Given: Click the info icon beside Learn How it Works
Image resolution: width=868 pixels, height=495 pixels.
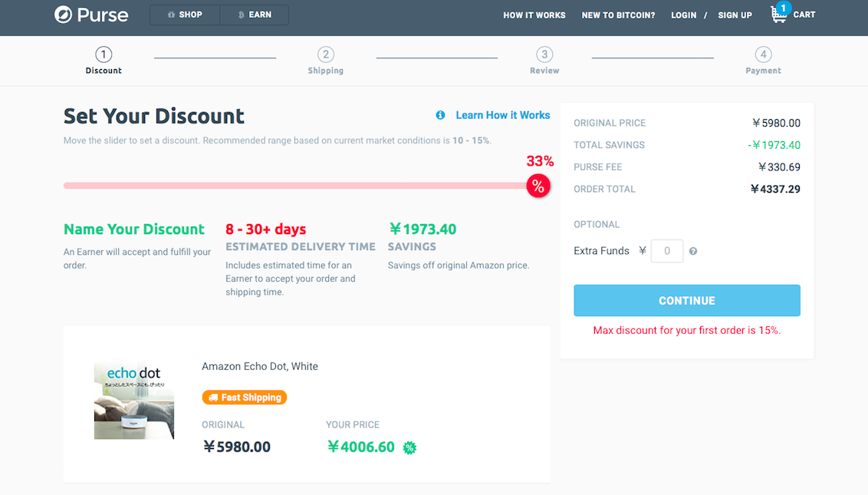Looking at the screenshot, I should point(440,115).
